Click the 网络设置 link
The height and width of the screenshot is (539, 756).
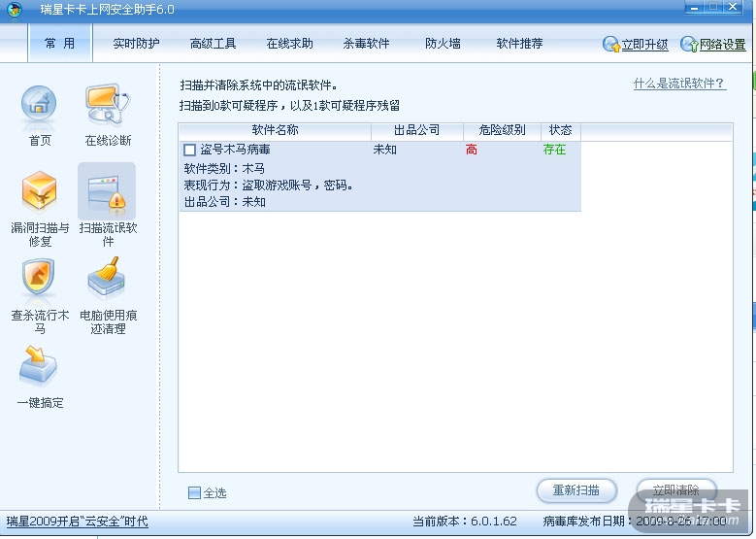(722, 45)
